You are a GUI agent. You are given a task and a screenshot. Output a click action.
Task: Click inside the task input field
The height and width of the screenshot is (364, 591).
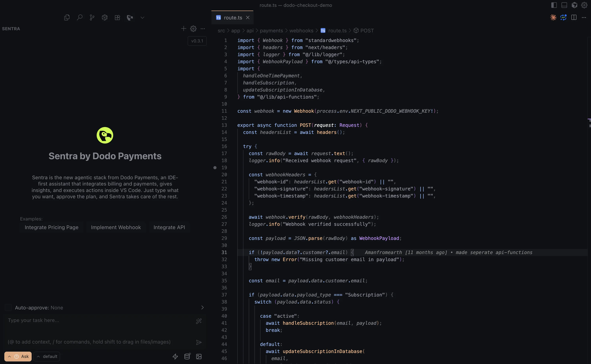96,320
